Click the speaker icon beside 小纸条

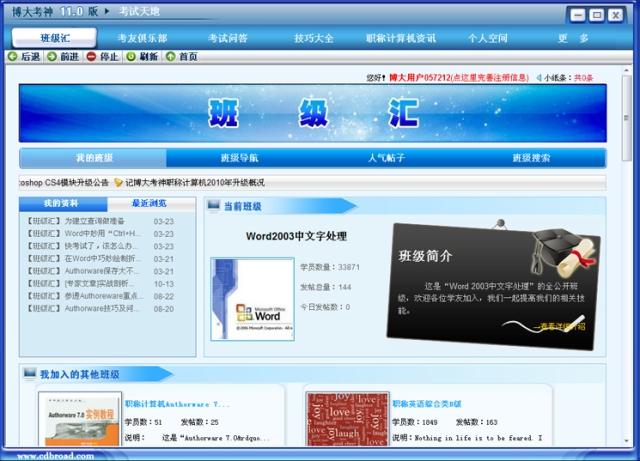pos(539,77)
